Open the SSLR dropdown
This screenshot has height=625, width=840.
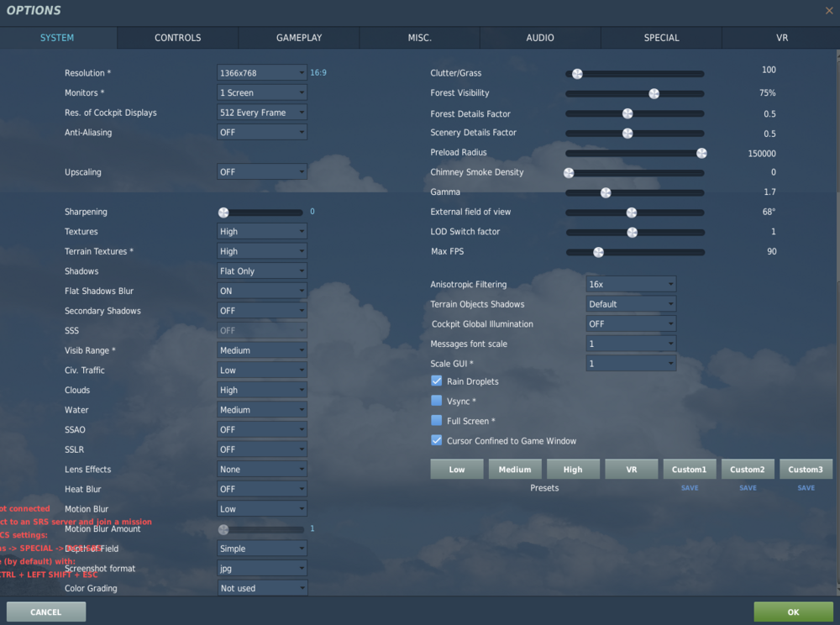[x=262, y=449]
